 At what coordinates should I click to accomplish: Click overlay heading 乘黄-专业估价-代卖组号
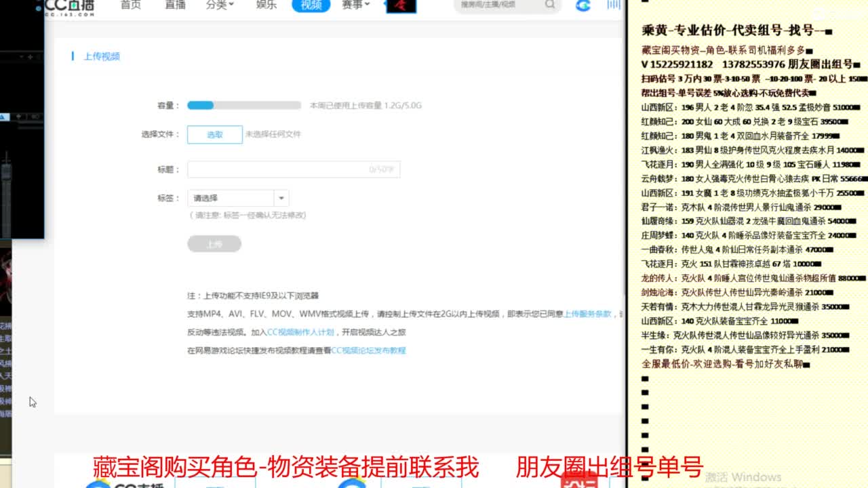tap(736, 30)
